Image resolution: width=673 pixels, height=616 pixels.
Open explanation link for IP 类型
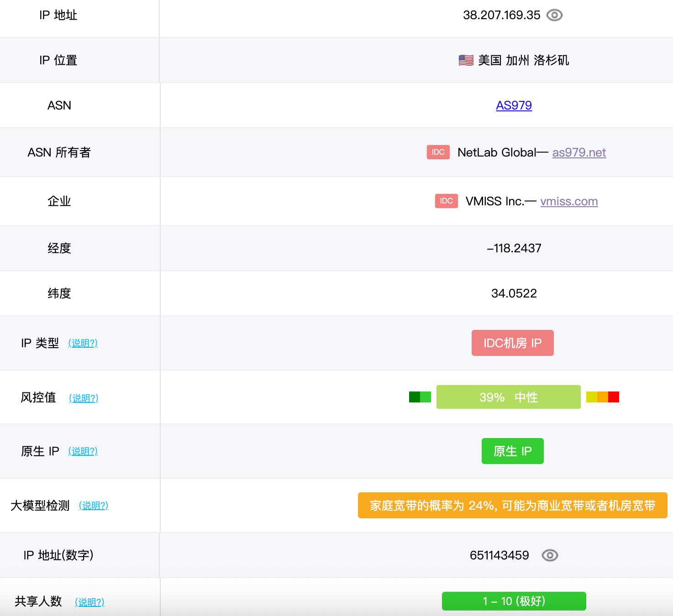coord(83,343)
